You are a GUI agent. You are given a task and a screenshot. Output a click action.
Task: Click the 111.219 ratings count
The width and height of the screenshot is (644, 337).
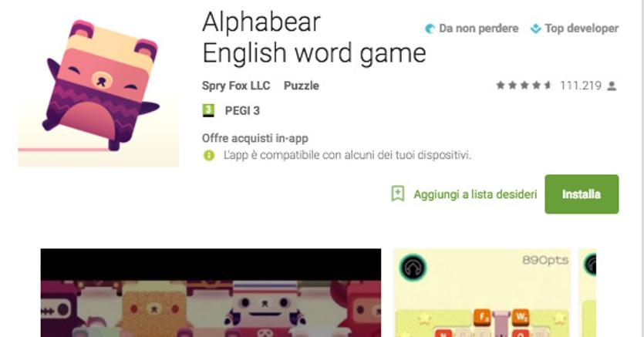(x=580, y=86)
